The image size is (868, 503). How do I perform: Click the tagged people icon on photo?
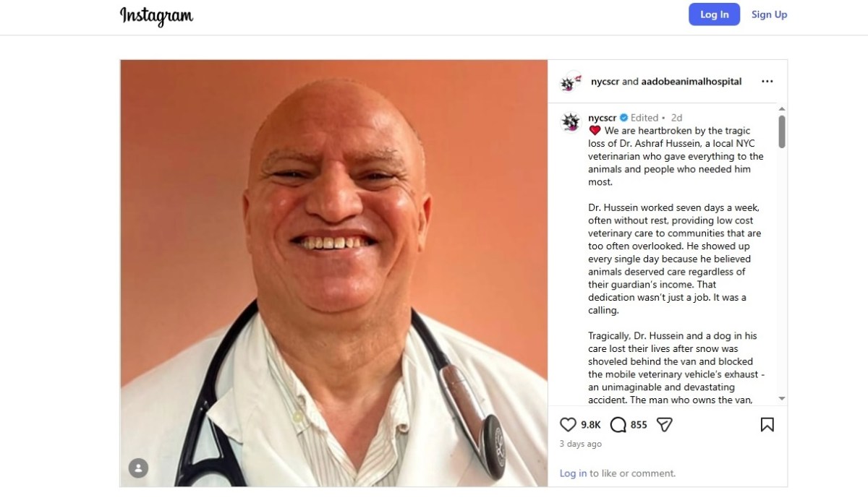click(138, 468)
